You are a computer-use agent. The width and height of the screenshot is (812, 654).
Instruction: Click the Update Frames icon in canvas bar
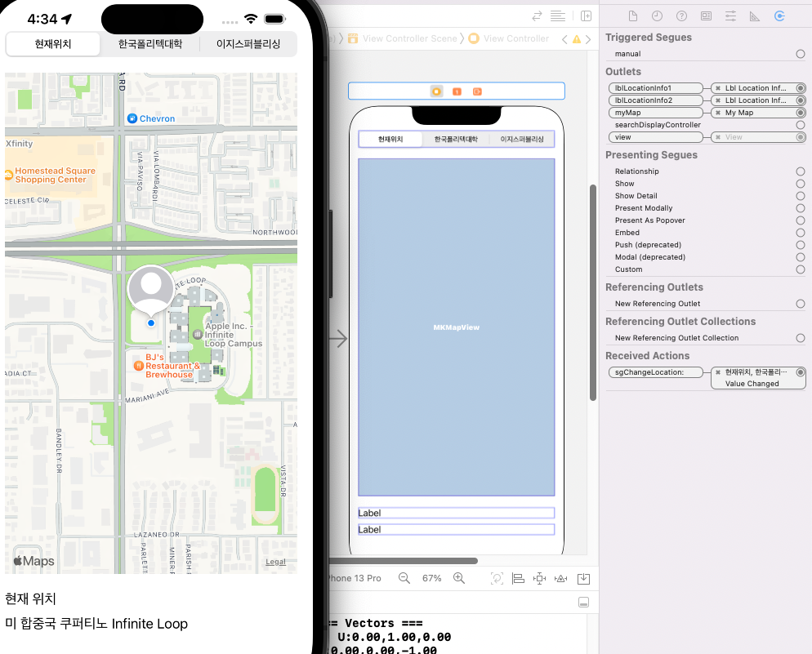coord(497,578)
